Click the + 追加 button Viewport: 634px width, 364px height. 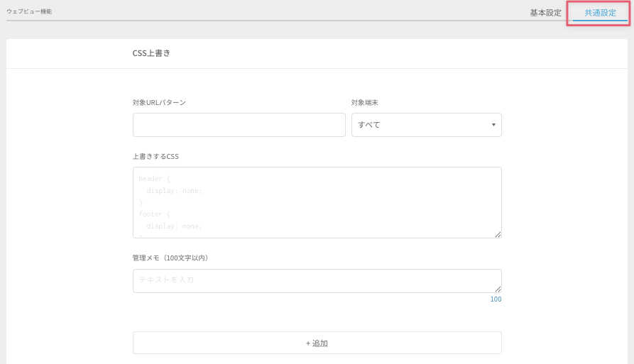[x=317, y=343]
